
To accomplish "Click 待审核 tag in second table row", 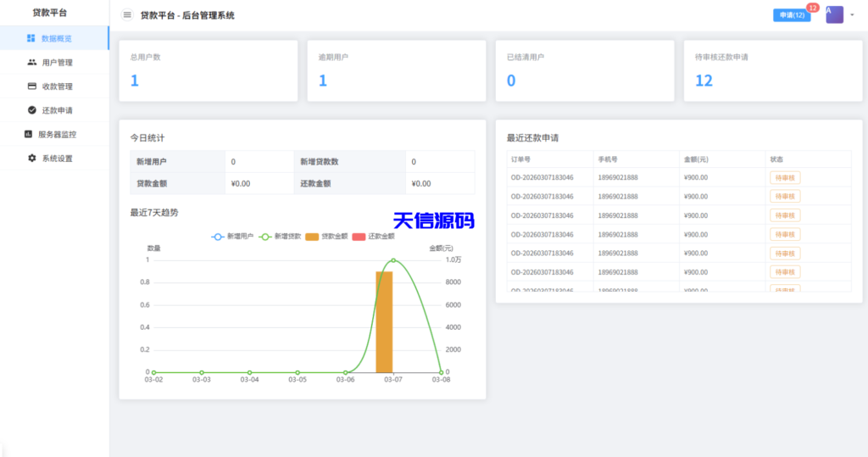I will tap(785, 197).
